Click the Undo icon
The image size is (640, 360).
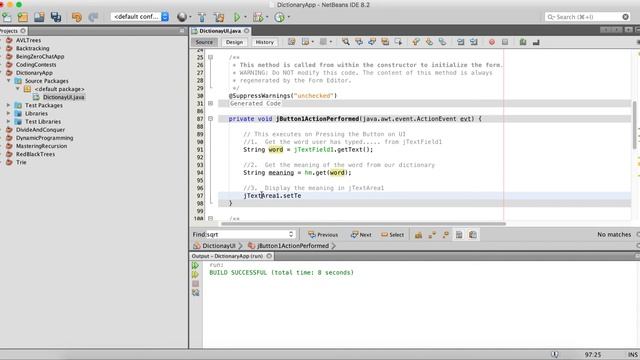point(77,17)
